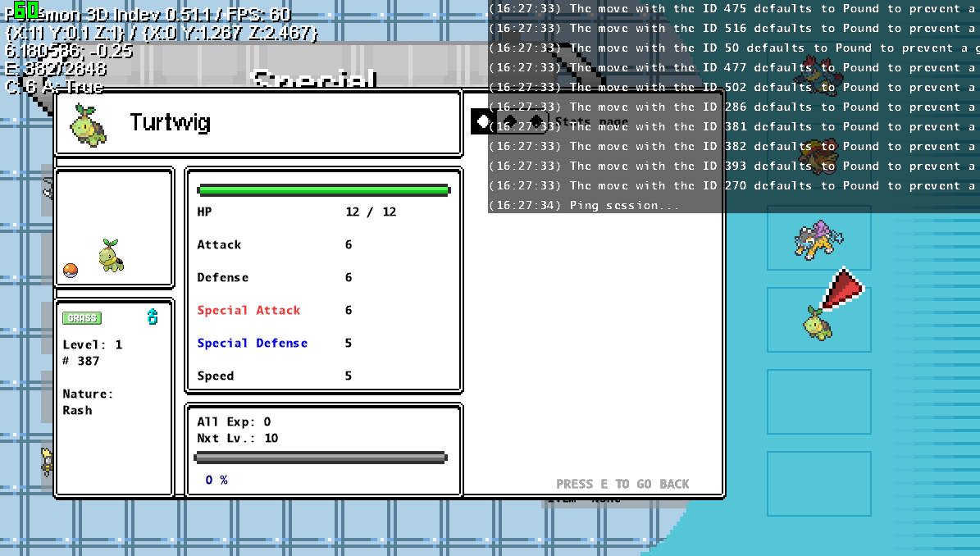The width and height of the screenshot is (980, 556).
Task: Click the Turtwig sprite in the preview box
Action: pos(112,256)
